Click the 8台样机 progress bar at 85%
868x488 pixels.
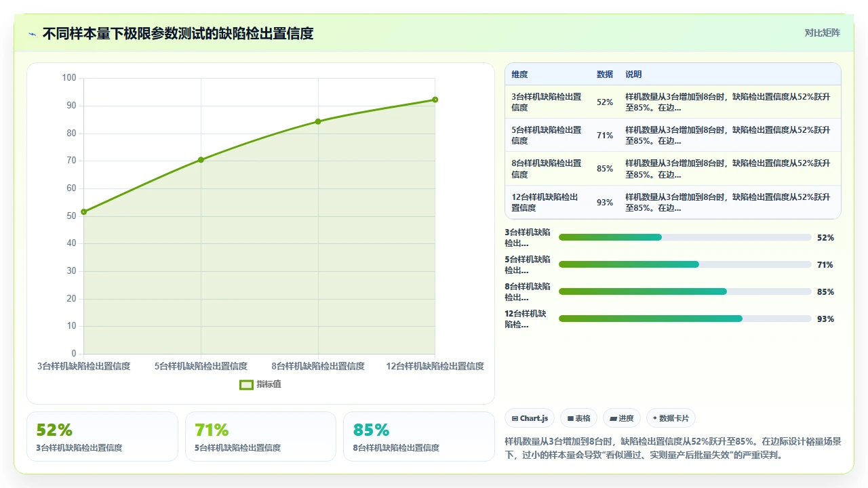[685, 291]
